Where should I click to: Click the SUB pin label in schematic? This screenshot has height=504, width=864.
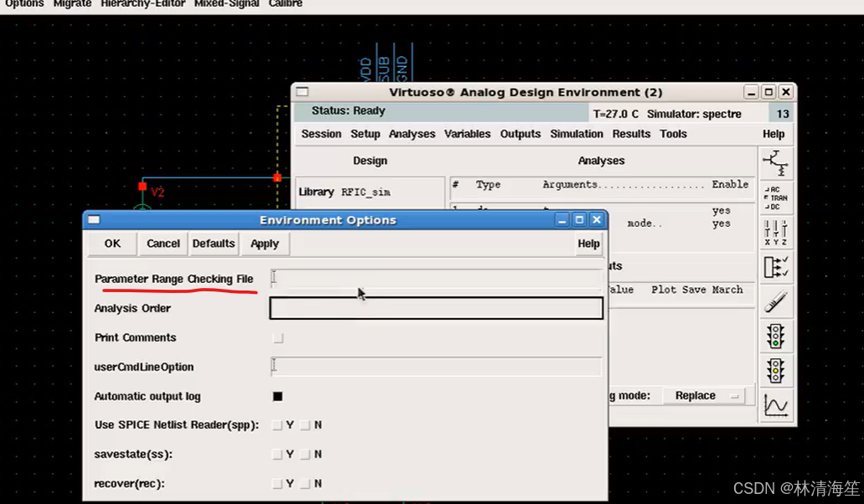385,68
